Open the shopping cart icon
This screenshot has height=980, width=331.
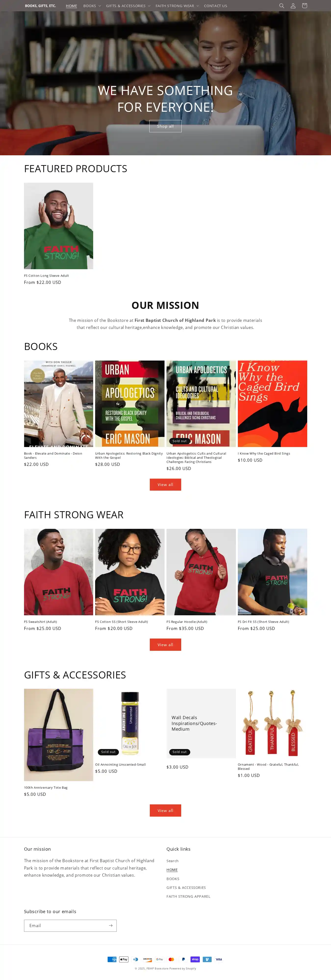click(x=304, y=6)
